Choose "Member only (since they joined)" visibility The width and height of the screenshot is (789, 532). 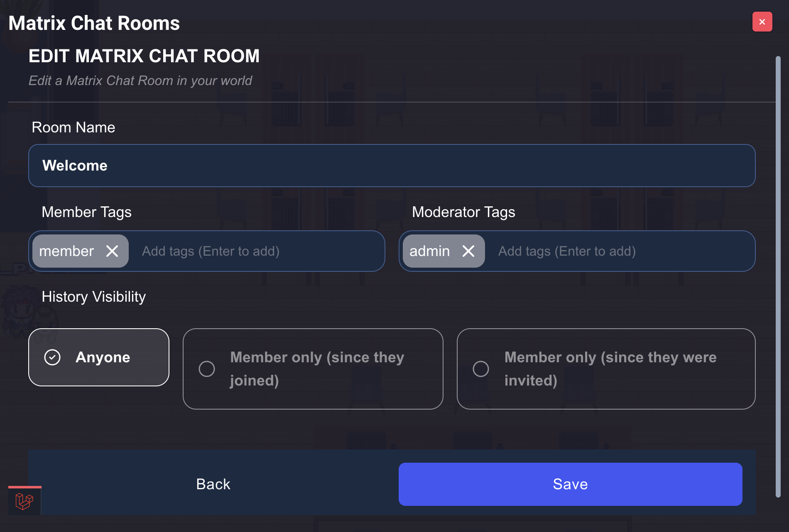[x=313, y=368]
